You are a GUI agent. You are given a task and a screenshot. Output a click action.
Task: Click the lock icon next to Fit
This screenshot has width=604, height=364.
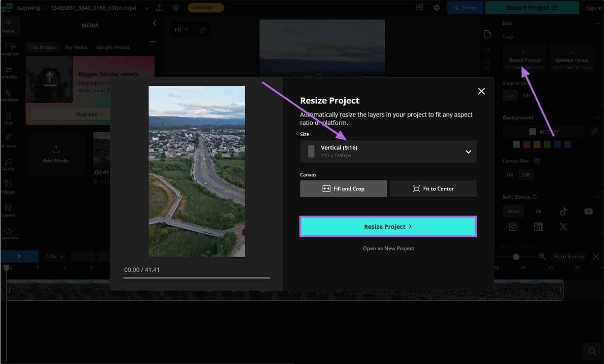202,30
